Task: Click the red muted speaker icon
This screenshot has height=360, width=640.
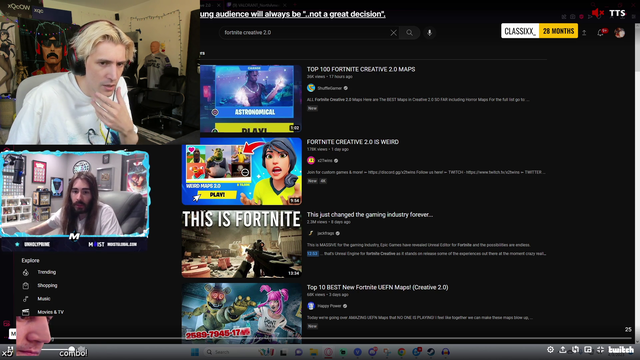Action: pyautogui.click(x=598, y=13)
